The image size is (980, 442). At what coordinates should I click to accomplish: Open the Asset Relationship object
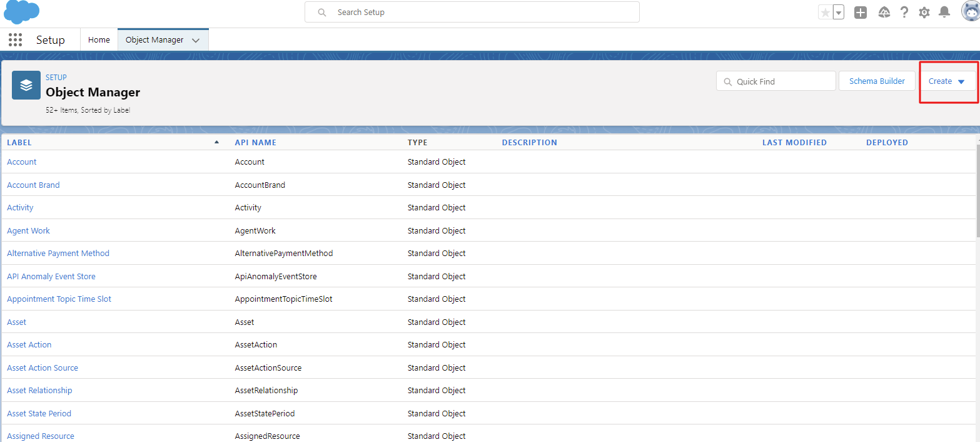pos(39,391)
